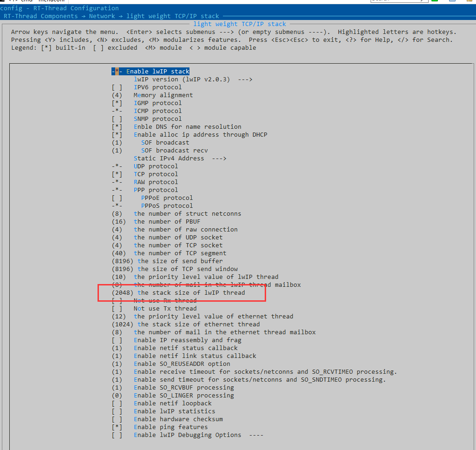Open the lwIP version submenu

[x=192, y=79]
